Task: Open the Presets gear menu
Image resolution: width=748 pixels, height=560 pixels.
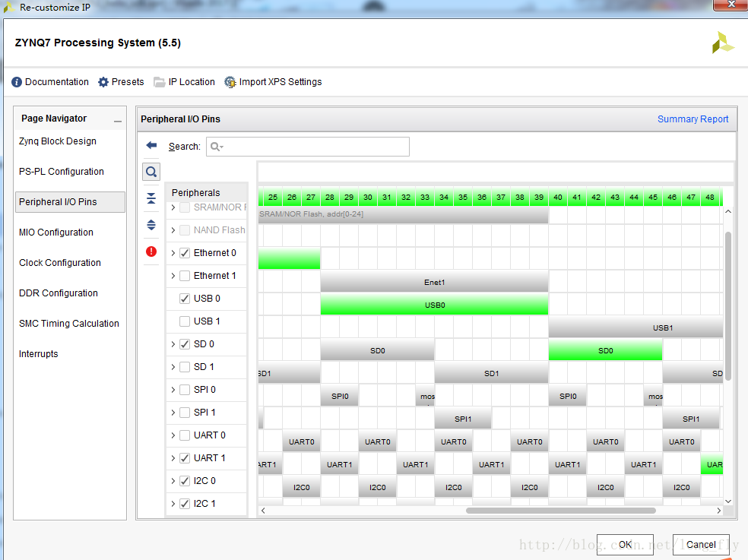Action: coord(103,82)
